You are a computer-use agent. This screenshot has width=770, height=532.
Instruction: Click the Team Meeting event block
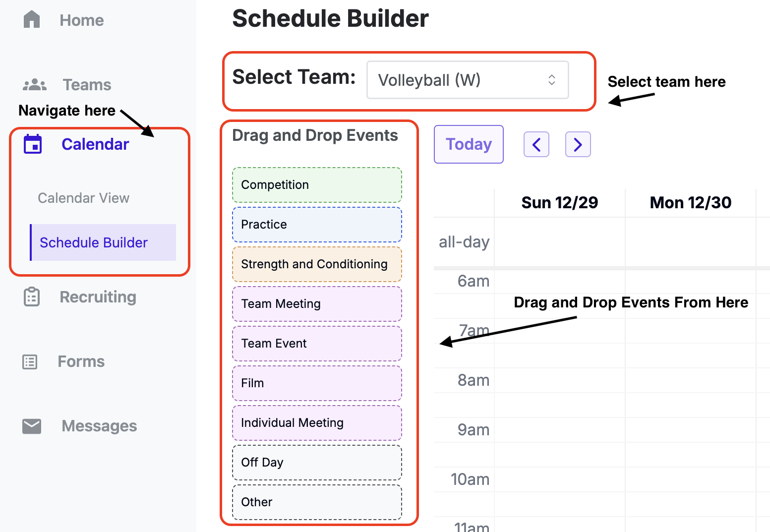click(x=317, y=304)
